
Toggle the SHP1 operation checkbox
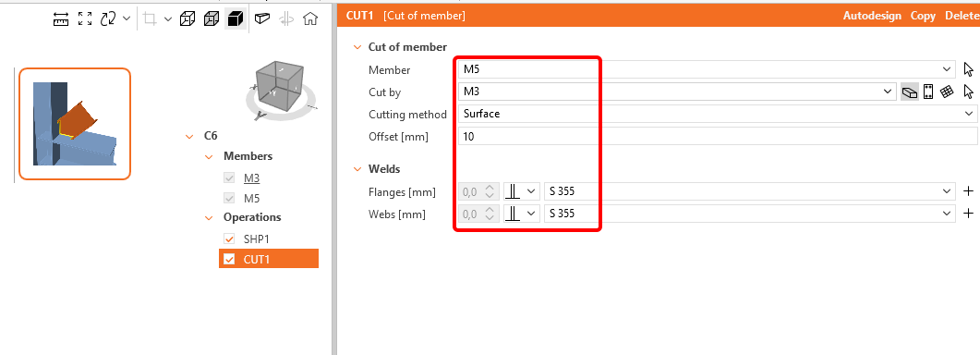[x=229, y=239]
